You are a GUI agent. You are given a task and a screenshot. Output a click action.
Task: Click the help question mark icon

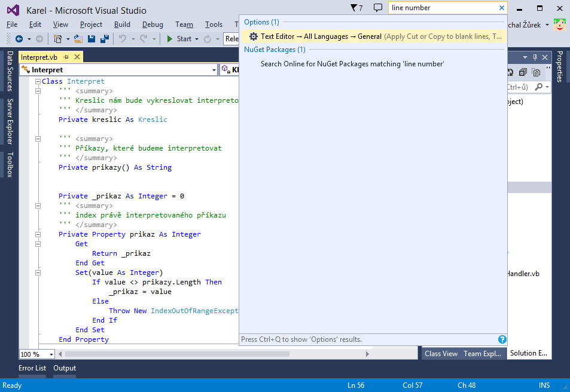[x=502, y=339]
